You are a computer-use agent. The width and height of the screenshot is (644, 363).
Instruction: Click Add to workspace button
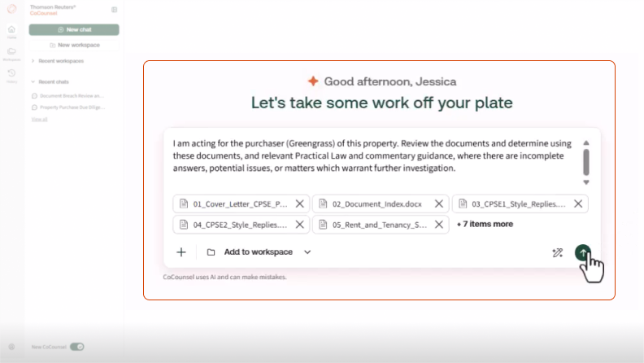259,252
